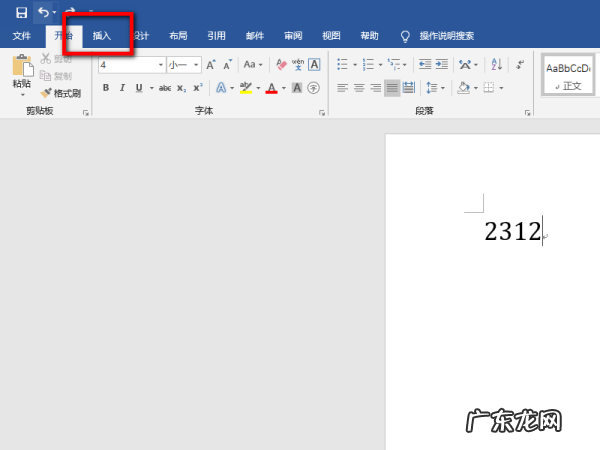Open the font name dropdown
This screenshot has height=450, width=600.
(160, 64)
